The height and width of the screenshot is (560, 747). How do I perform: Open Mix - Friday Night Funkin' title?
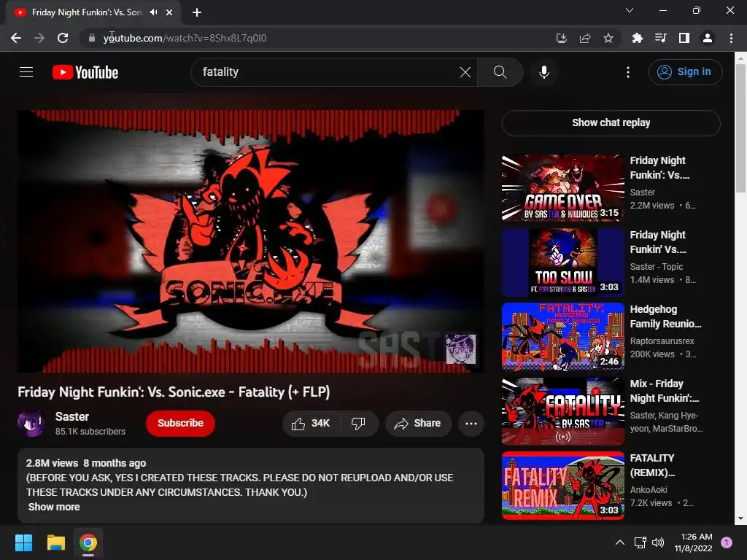click(665, 391)
